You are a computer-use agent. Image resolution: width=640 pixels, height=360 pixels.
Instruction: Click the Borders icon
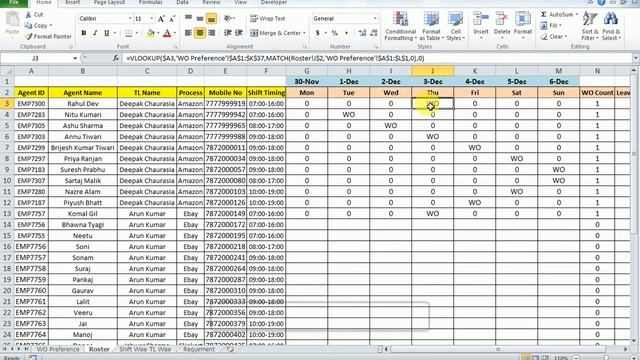[129, 33]
